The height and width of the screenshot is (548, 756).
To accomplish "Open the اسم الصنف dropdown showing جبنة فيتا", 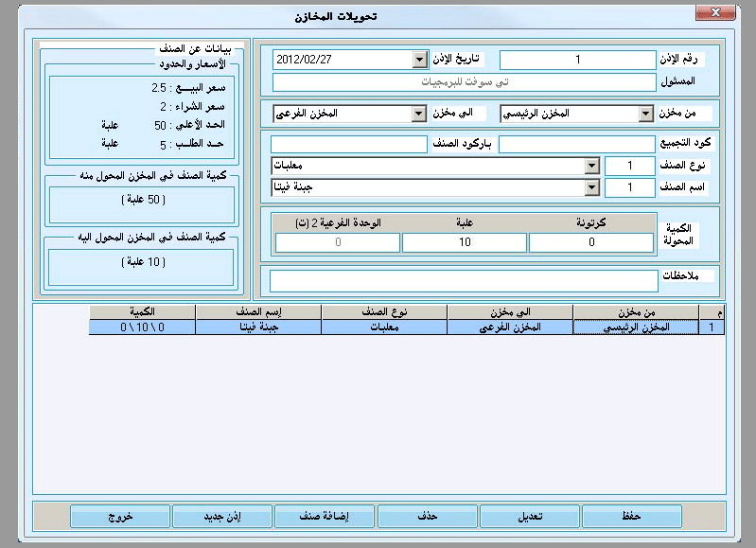I will pos(591,187).
